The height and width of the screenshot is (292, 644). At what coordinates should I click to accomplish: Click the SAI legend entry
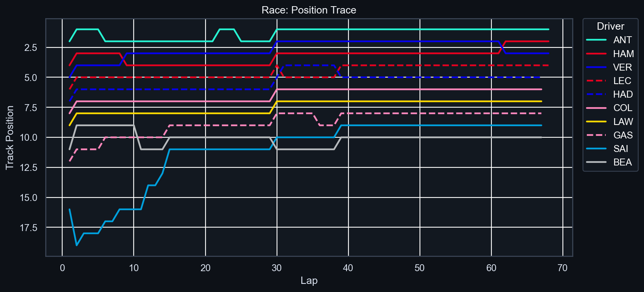tap(607, 149)
